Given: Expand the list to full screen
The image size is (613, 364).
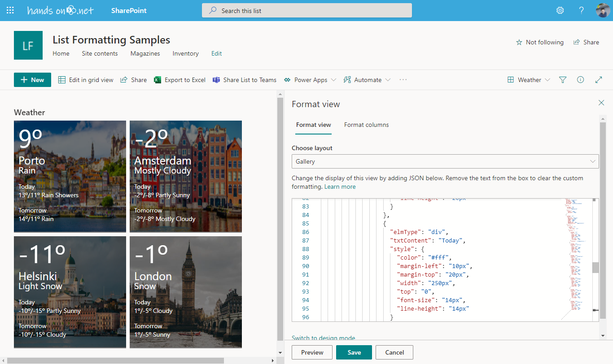Looking at the screenshot, I should (599, 80).
